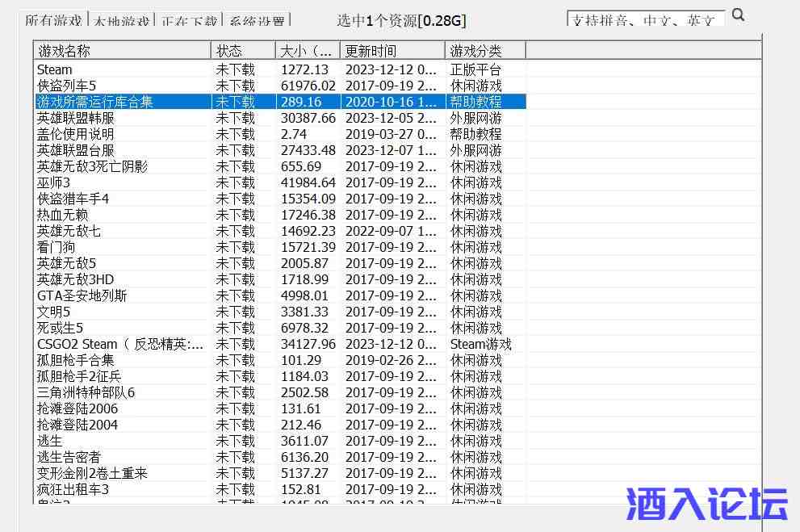Sort by 游戏名称 column header
Screen dimensions: 800x532
tap(122, 51)
